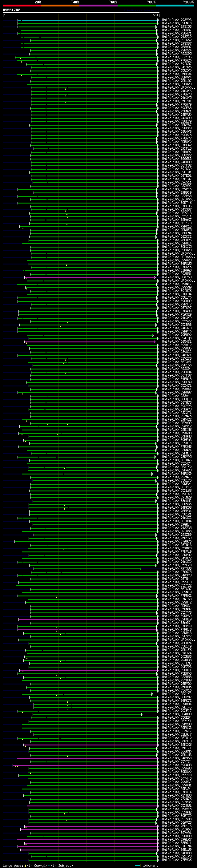Open hit UniRef100_Q8RVP4
197x868 pixels.
click(x=177, y=78)
